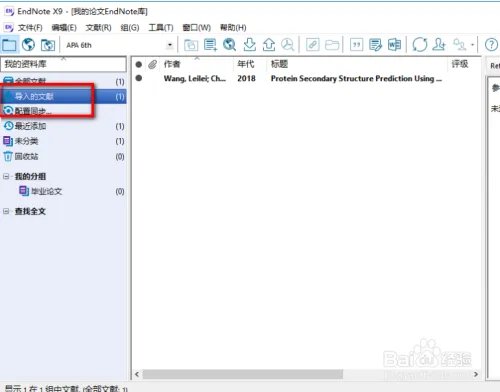Screen dimensions: 500x392
Task: Open the dropdown arrow beside Activity Feed
Action: pyautogui.click(x=472, y=45)
